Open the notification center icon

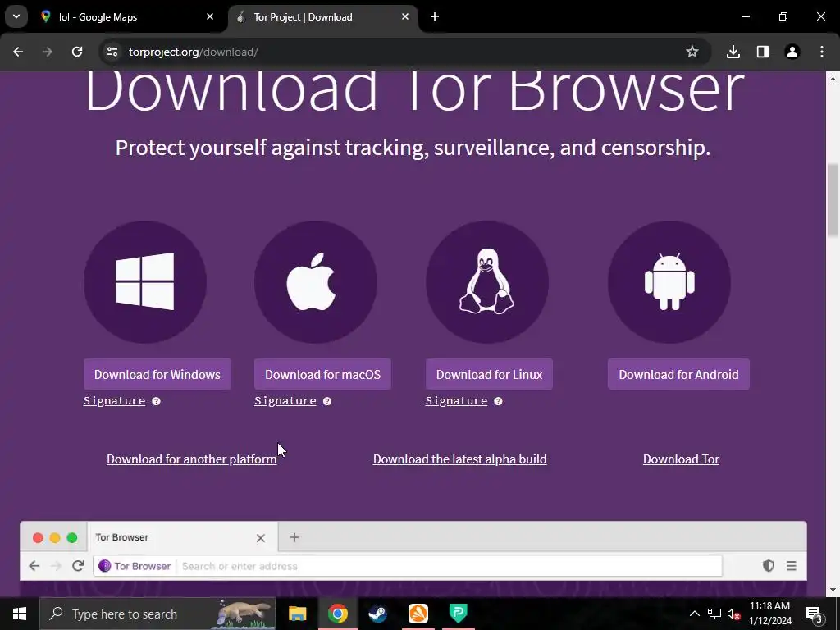click(815, 614)
